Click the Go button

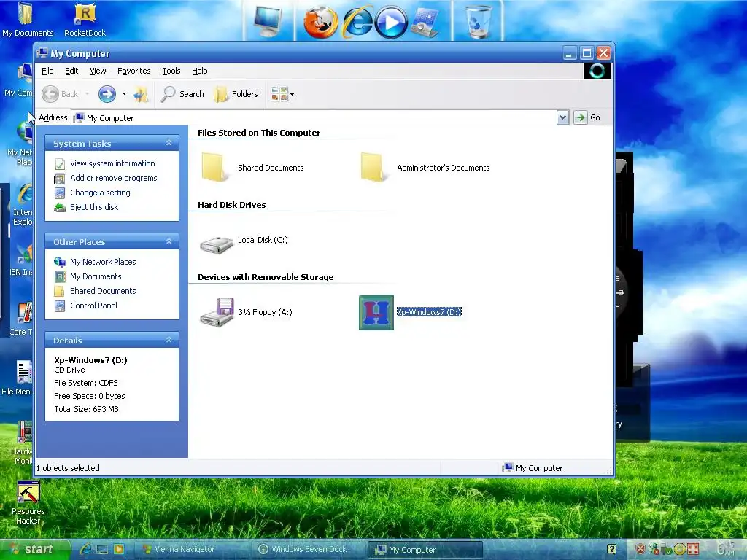[x=587, y=117]
